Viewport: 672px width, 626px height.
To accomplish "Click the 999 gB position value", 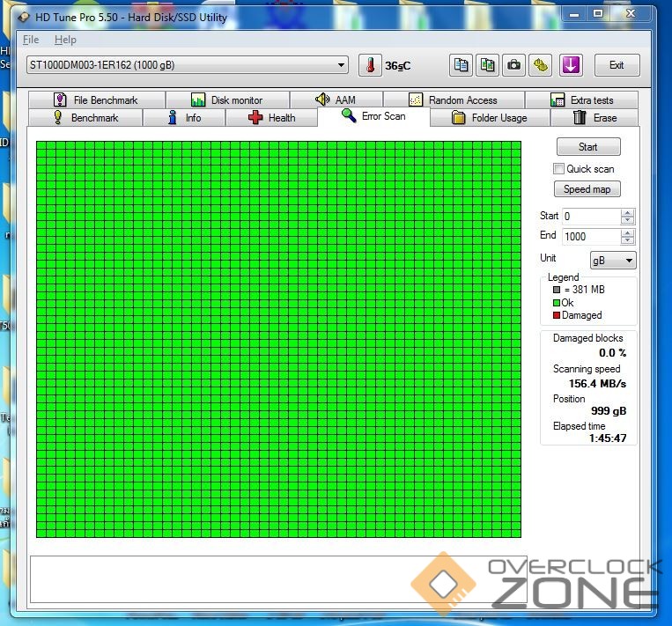I will [x=609, y=411].
